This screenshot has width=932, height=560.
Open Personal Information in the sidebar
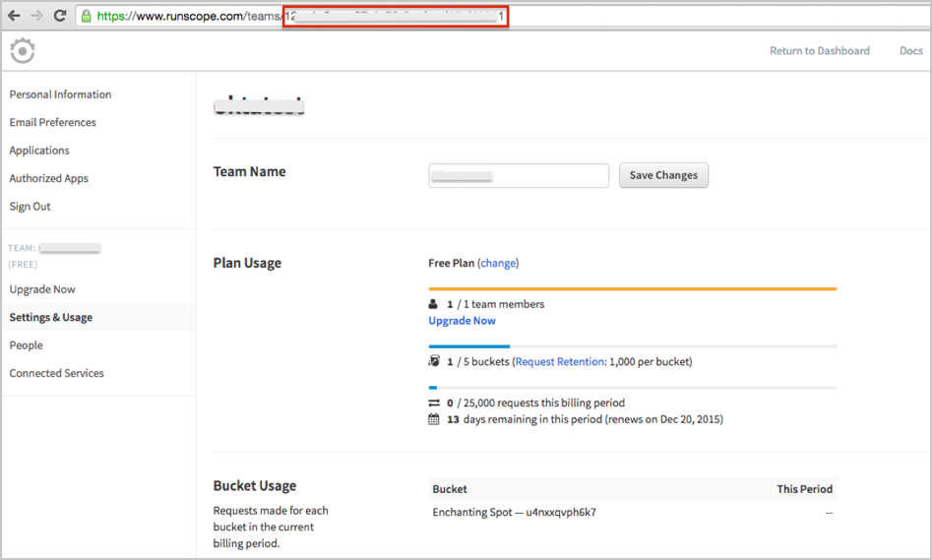[60, 94]
